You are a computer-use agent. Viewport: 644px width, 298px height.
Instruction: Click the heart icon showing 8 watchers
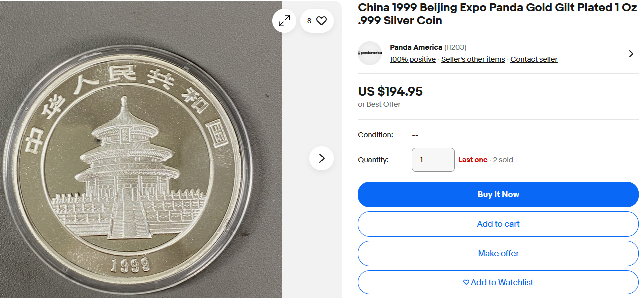tap(317, 21)
